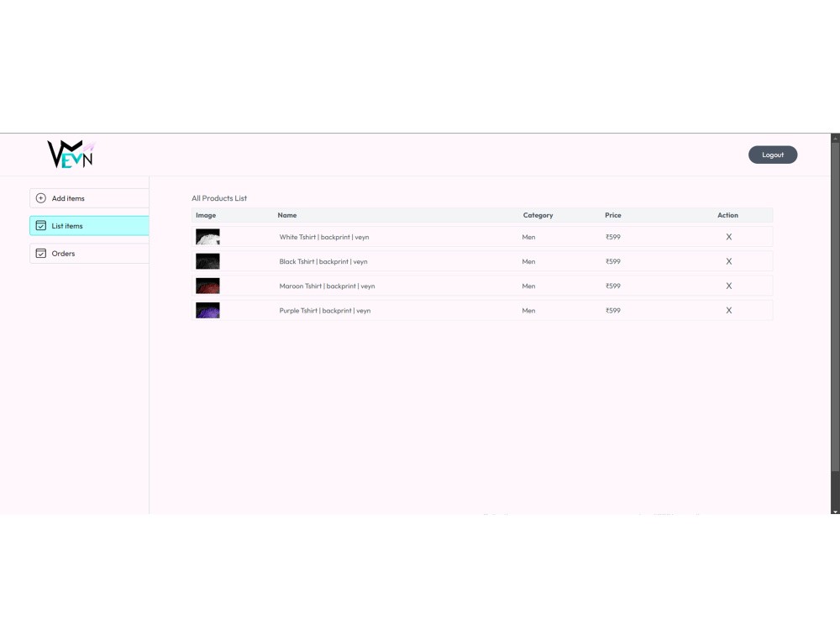Click the Category column header

pyautogui.click(x=538, y=215)
